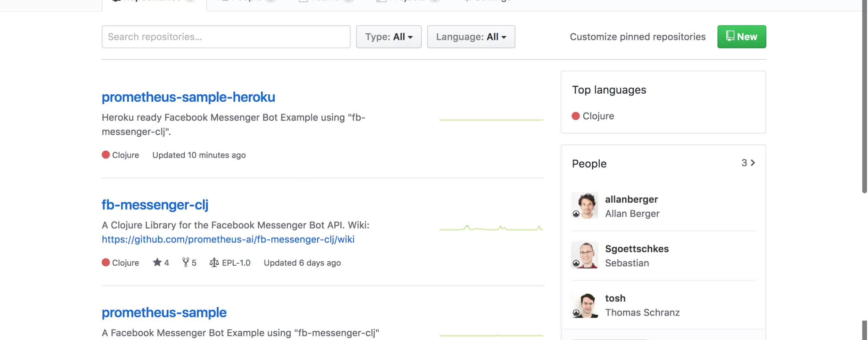Click the EPL-1.0 license scale icon

tap(214, 262)
